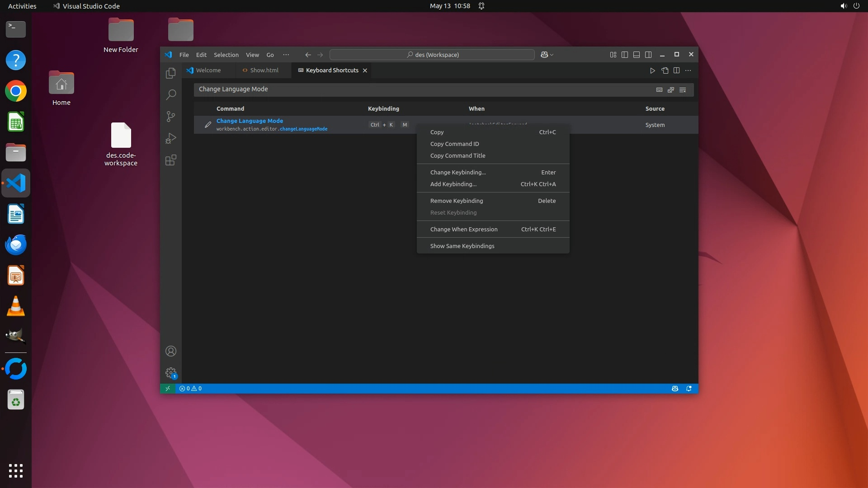Choose Remove Keybinding in the context menu
This screenshot has width=868, height=488.
(x=456, y=201)
